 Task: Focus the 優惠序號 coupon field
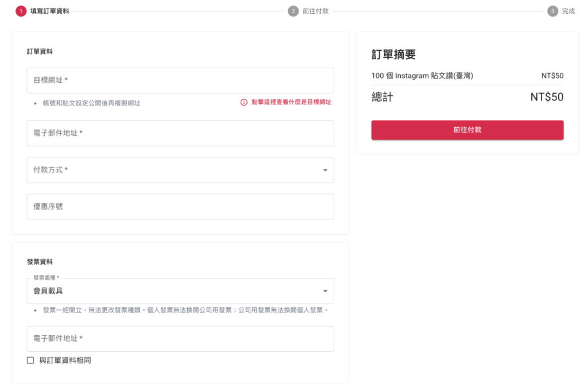click(180, 207)
